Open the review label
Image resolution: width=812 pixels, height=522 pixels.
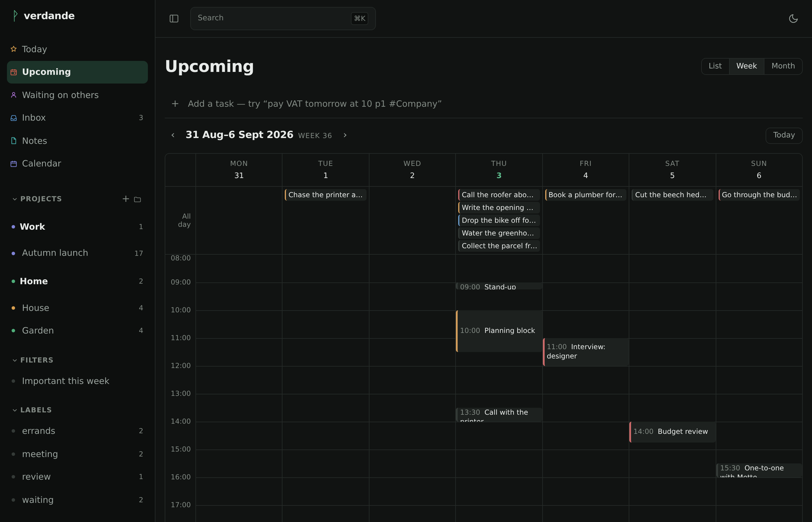click(77, 477)
